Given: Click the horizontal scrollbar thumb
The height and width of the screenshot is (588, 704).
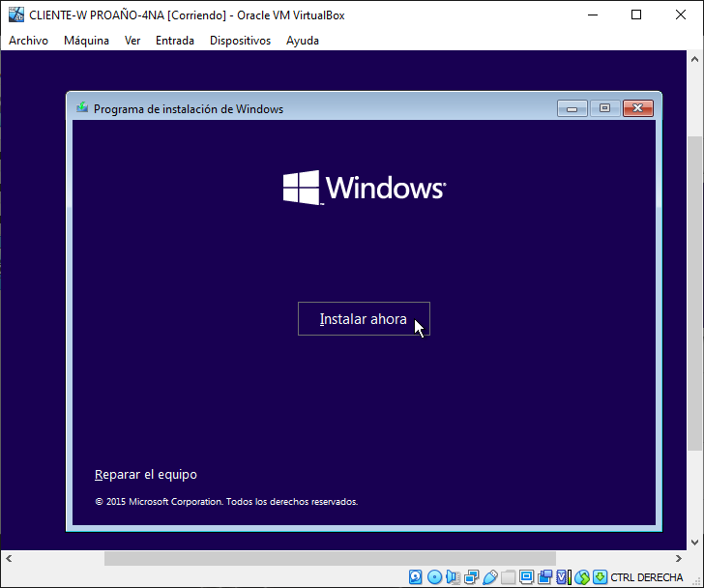Looking at the screenshot, I should [330, 558].
